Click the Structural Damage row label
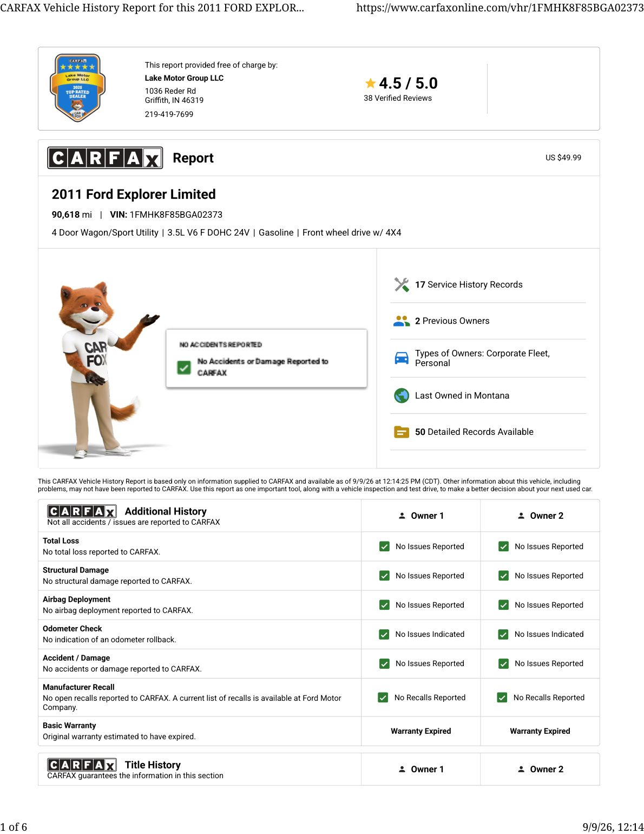This screenshot has height=834, width=644. (76, 570)
